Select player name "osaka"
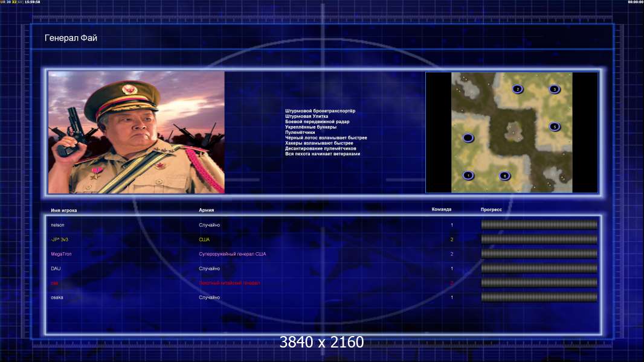The height and width of the screenshot is (362, 644). point(57,297)
